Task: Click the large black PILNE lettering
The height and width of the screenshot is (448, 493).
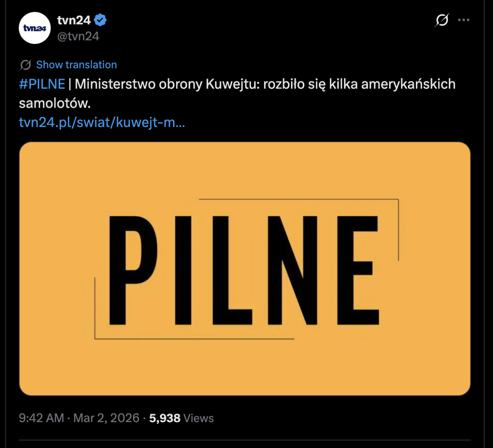Action: (243, 269)
